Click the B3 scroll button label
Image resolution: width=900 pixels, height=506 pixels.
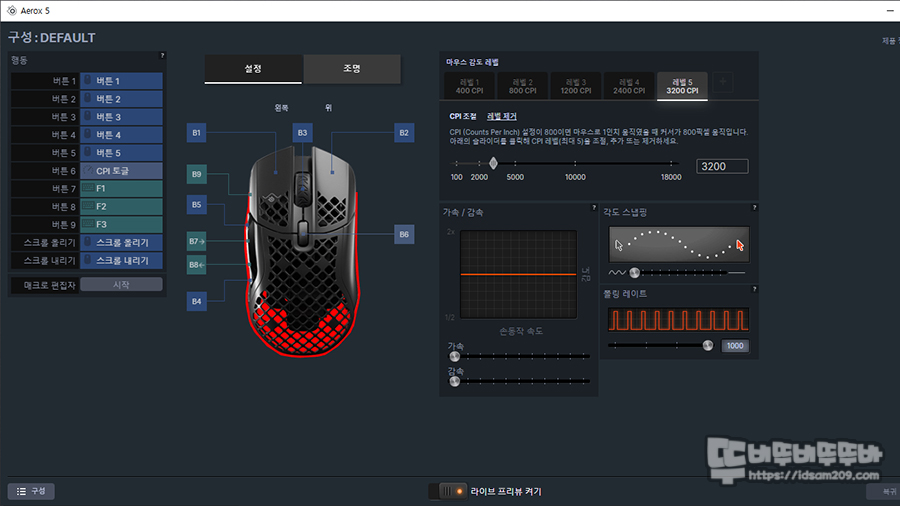302,133
